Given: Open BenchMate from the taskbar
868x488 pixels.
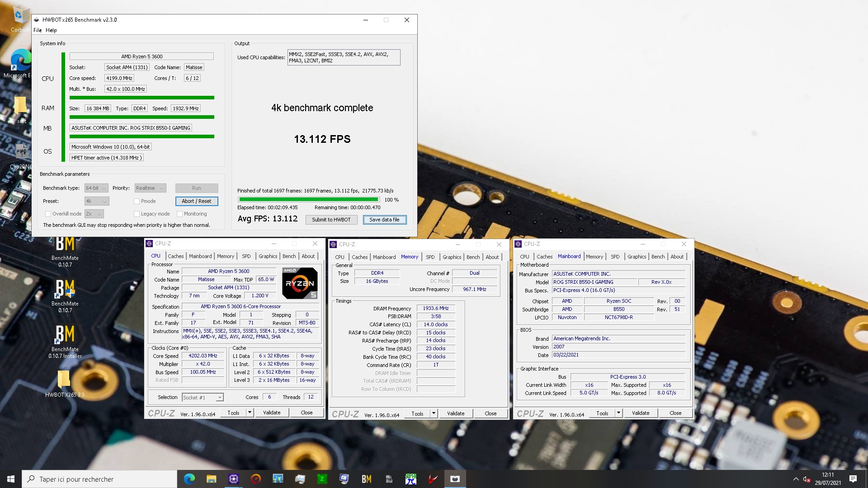Looking at the screenshot, I should pos(366,479).
